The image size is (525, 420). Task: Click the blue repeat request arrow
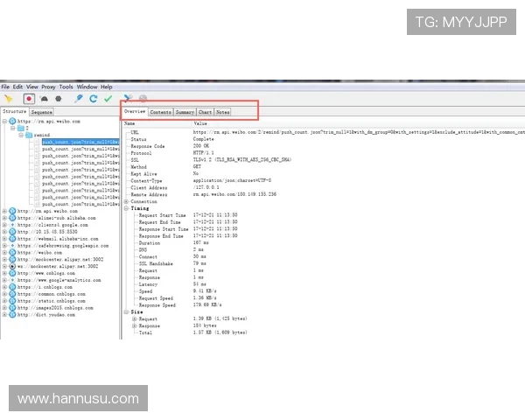(x=93, y=99)
